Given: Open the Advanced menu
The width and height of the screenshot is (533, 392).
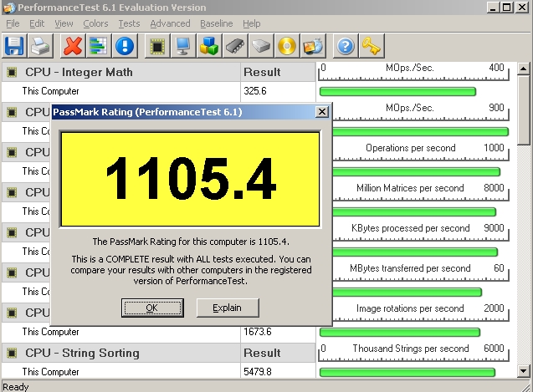Looking at the screenshot, I should (x=170, y=23).
